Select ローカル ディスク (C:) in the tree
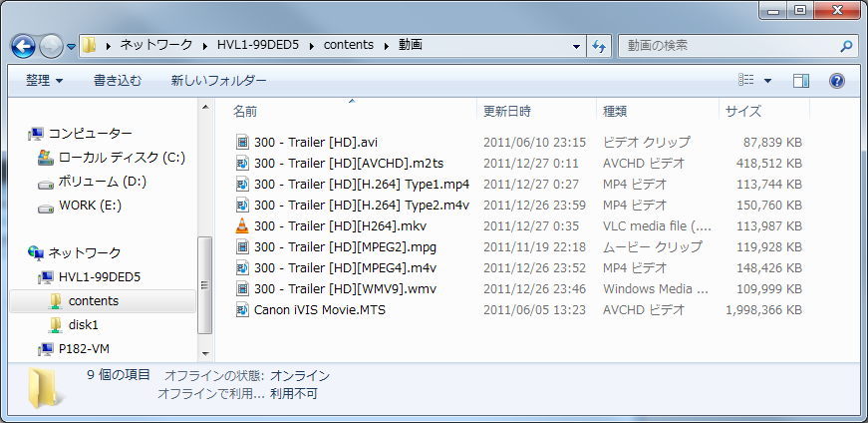The height and width of the screenshot is (423, 868). [x=122, y=158]
